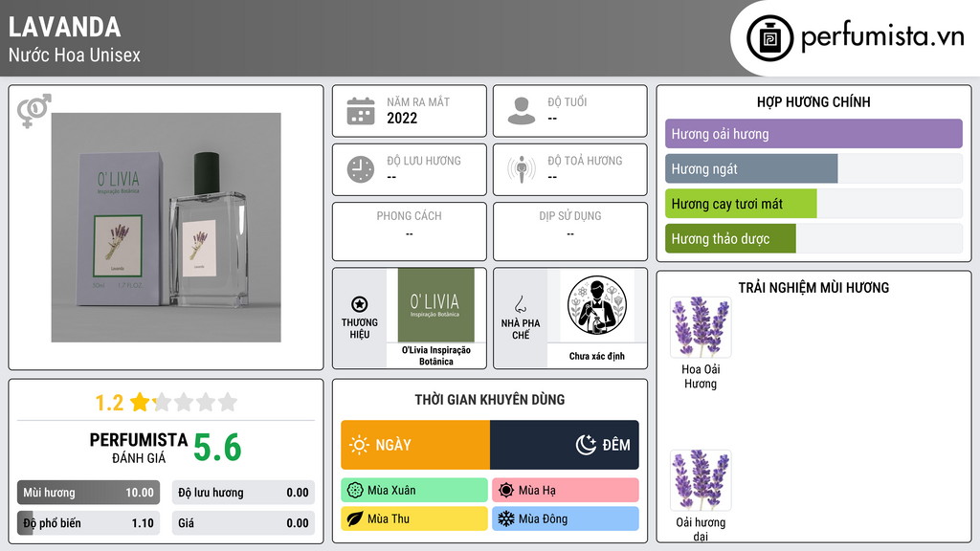Image resolution: width=980 pixels, height=551 pixels.
Task: Open the O'Livia Inspiração Botânica brand link
Action: pos(436,356)
